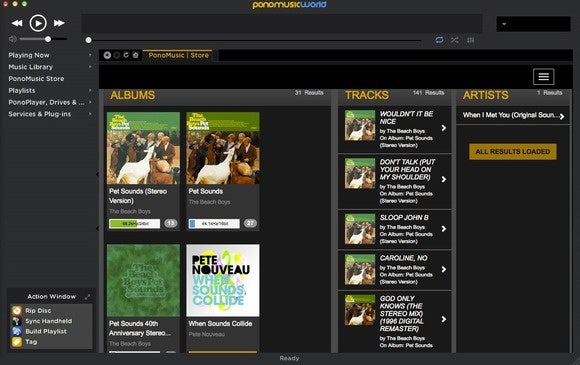Click the browser forward arrow icon
This screenshot has width=580, height=365.
coord(117,55)
